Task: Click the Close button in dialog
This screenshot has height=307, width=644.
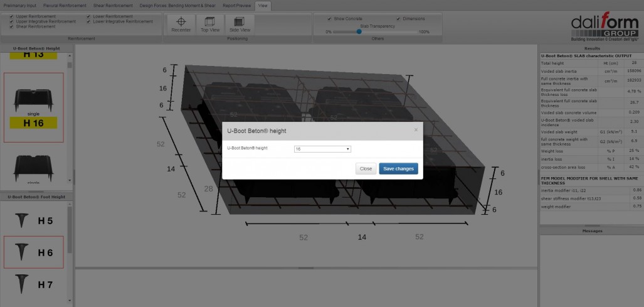Action: coord(366,169)
